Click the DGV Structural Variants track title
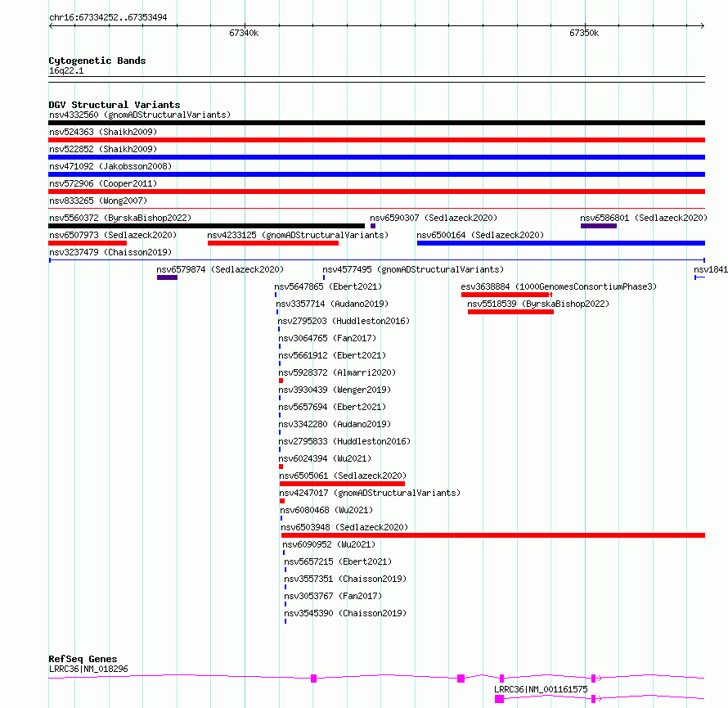The image size is (728, 708). point(115,105)
